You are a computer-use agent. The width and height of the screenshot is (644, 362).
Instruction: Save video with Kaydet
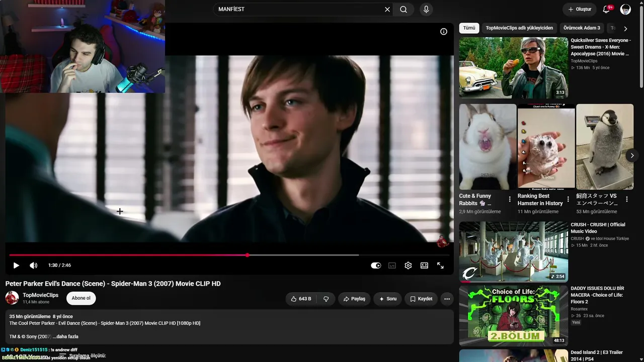click(x=421, y=299)
